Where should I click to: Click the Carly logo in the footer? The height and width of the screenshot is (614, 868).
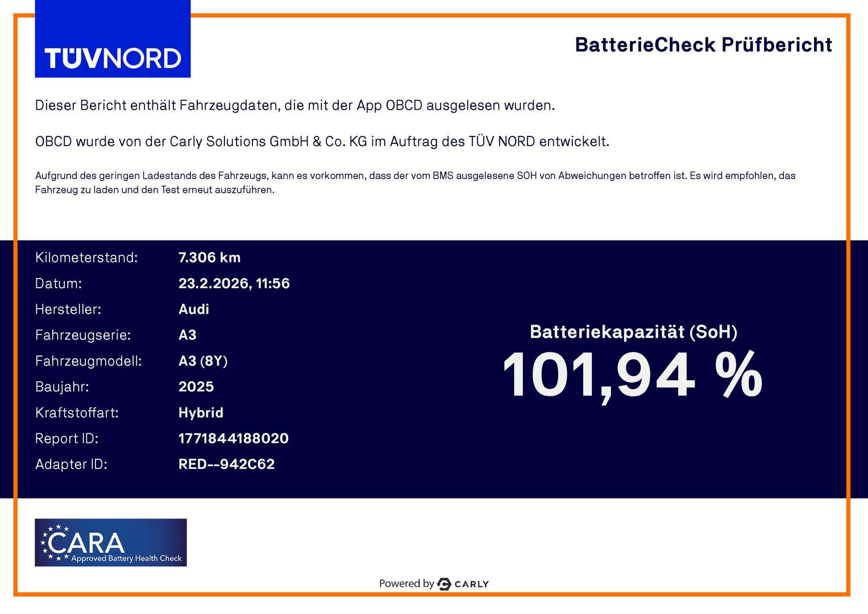click(x=462, y=583)
